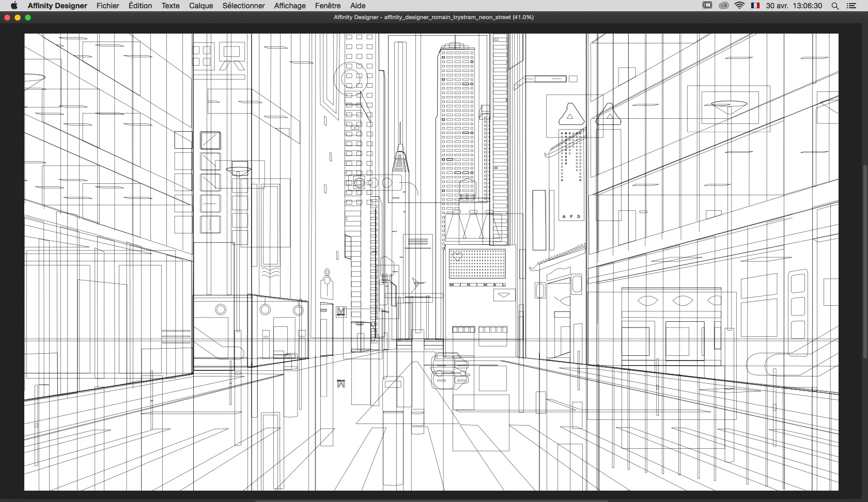This screenshot has height=502, width=868.
Task: Open Notification Center list icon
Action: 851,6
